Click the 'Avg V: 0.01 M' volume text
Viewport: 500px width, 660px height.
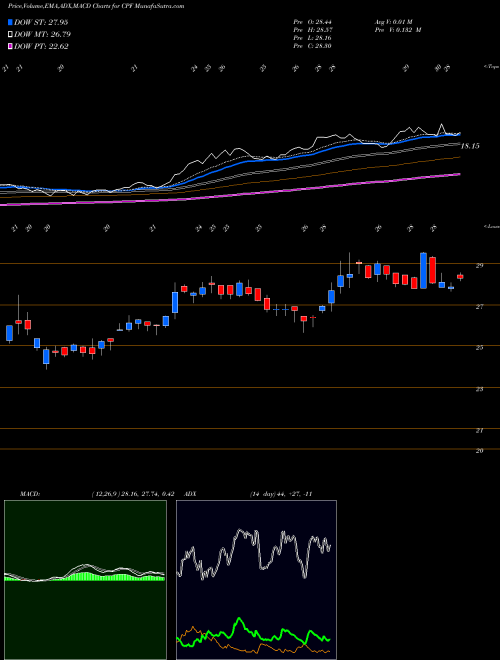(393, 22)
